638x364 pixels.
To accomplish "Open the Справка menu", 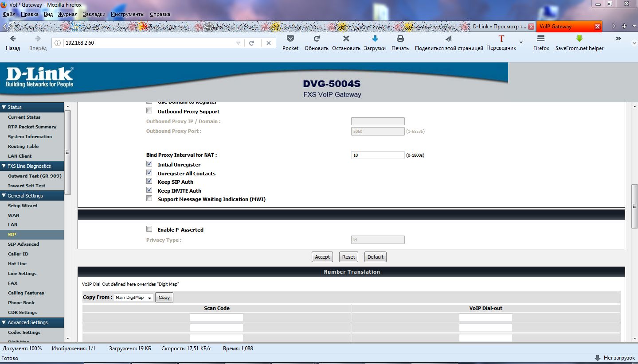I will [x=160, y=14].
